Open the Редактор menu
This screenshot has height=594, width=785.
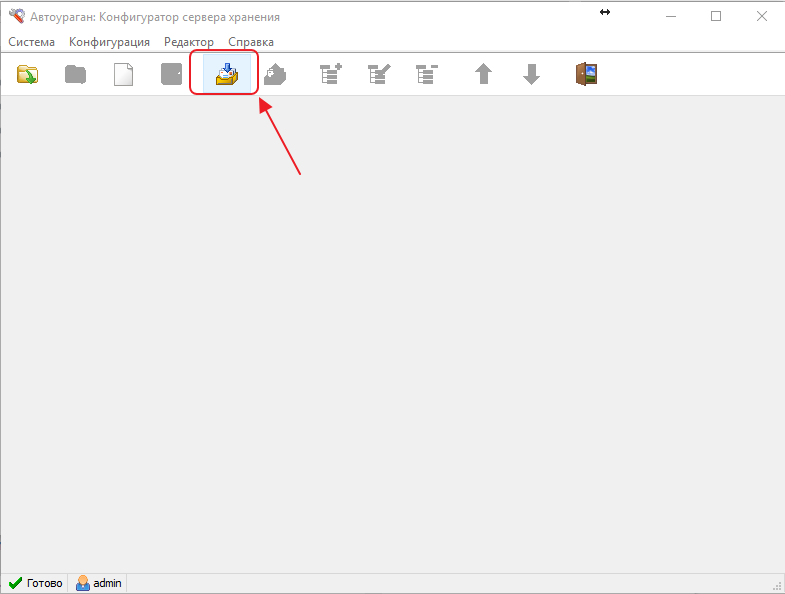(x=189, y=42)
